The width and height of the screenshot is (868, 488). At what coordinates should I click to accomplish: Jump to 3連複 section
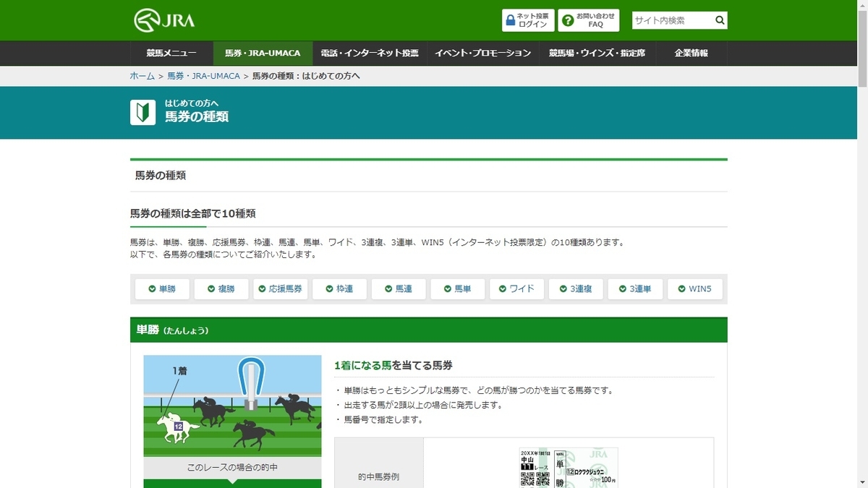[x=576, y=289]
